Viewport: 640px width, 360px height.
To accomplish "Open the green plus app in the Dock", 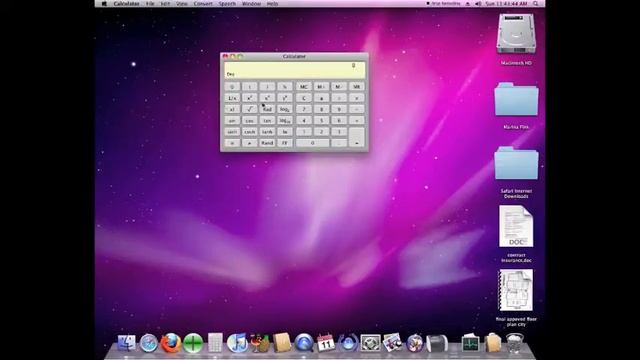I will 193,343.
